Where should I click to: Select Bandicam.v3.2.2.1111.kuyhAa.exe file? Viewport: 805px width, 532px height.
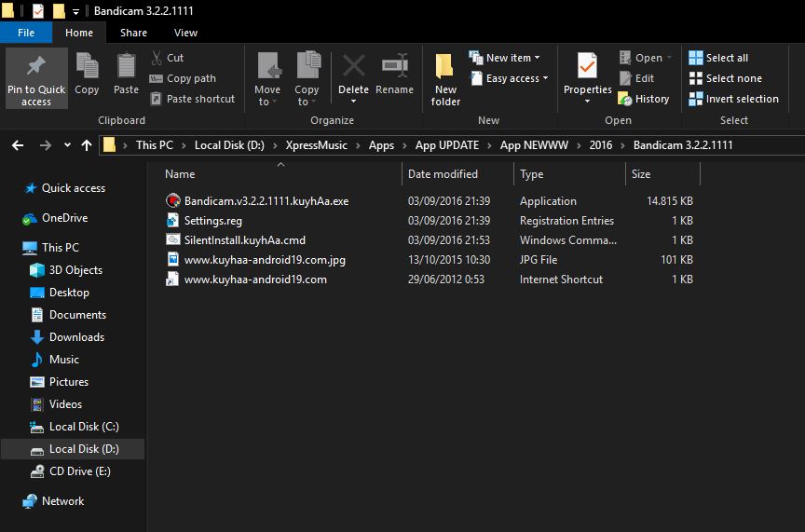tap(266, 201)
